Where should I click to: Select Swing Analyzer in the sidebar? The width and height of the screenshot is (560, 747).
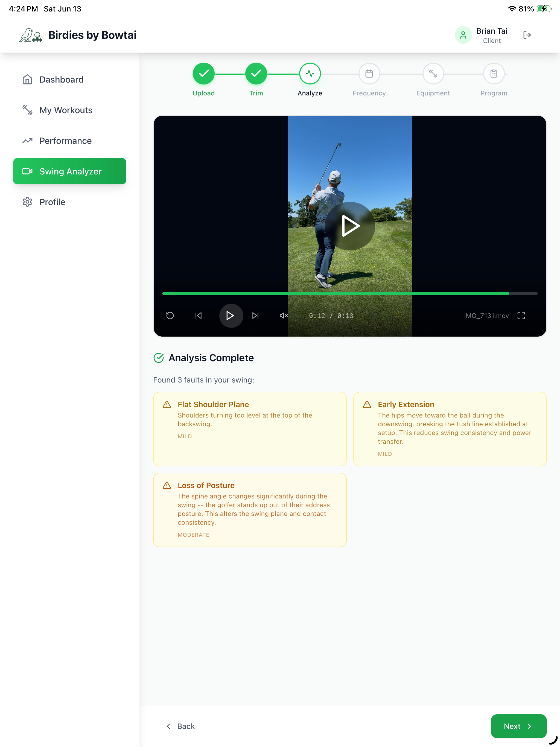pos(69,171)
